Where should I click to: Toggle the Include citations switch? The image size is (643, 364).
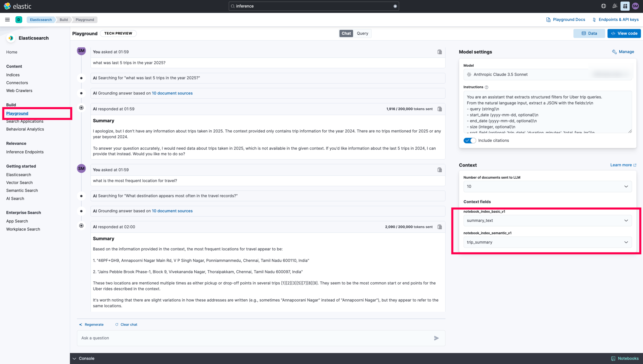pyautogui.click(x=469, y=140)
